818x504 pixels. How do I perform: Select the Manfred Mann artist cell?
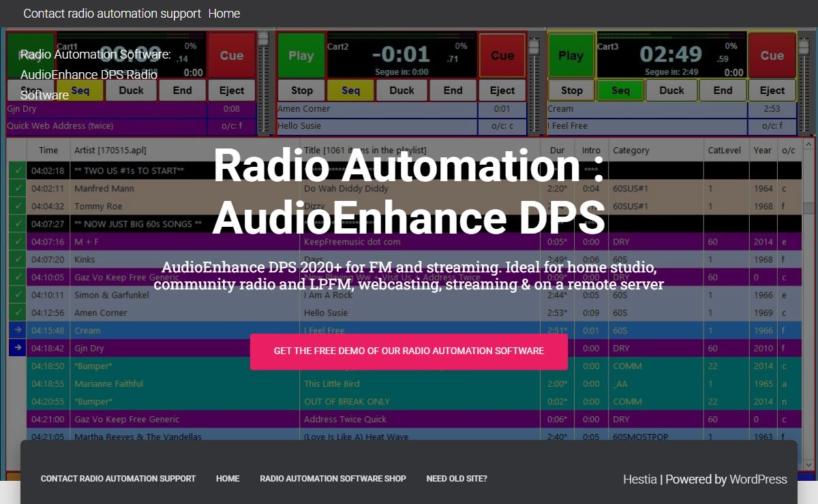[185, 189]
